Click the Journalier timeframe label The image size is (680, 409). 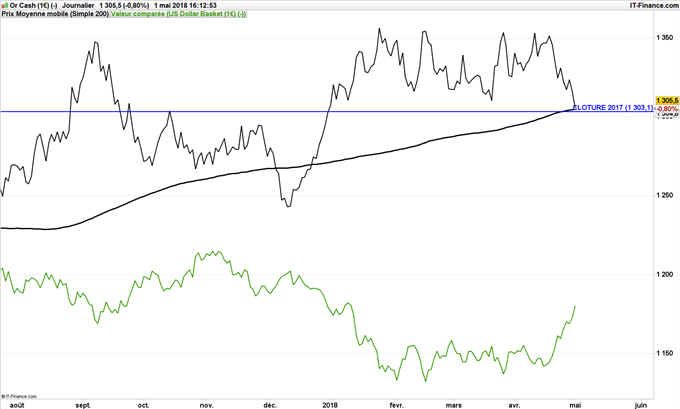[x=78, y=6]
